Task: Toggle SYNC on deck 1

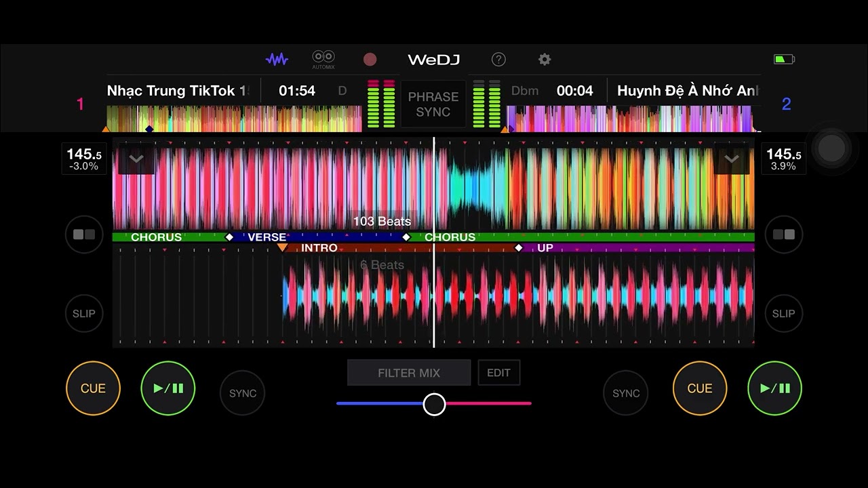Action: pyautogui.click(x=243, y=393)
